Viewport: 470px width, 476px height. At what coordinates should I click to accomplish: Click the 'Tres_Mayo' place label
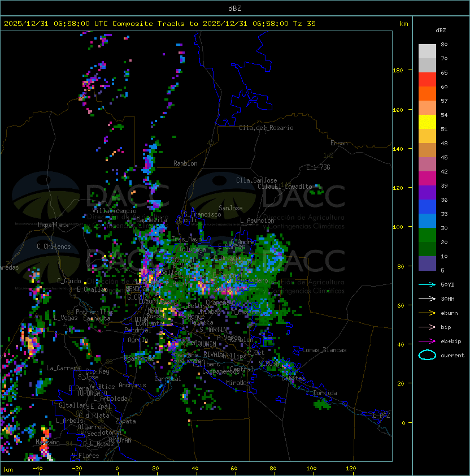coord(186,239)
